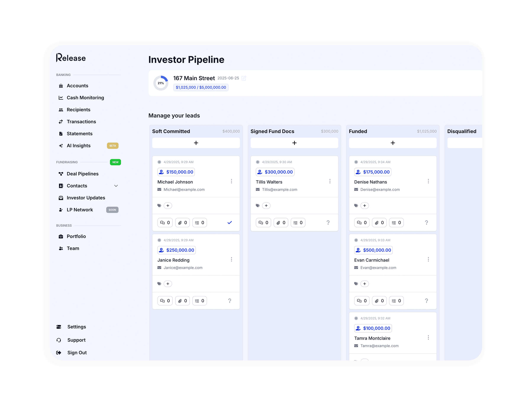The width and height of the screenshot is (532, 415).
Task: Open the three-dot menu on Tamra Montclaire's card
Action: [x=428, y=338]
